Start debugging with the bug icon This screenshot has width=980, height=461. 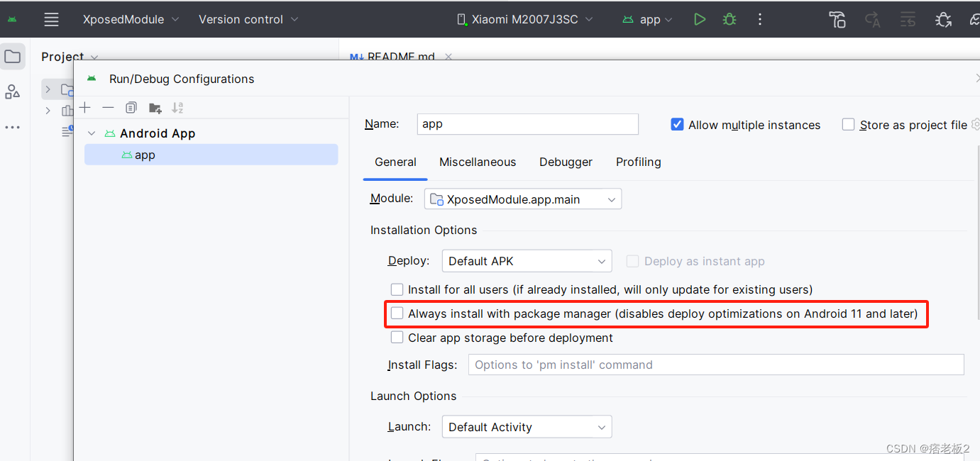pos(729,19)
